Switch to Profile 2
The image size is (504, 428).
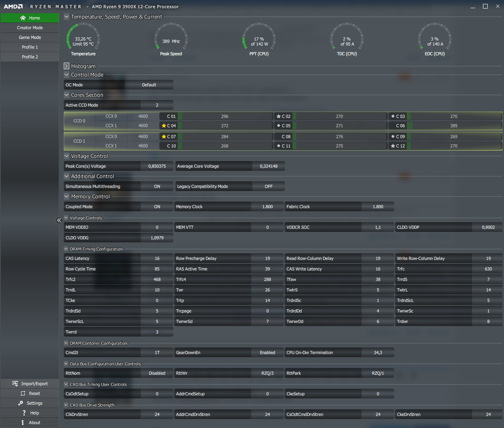pyautogui.click(x=30, y=57)
